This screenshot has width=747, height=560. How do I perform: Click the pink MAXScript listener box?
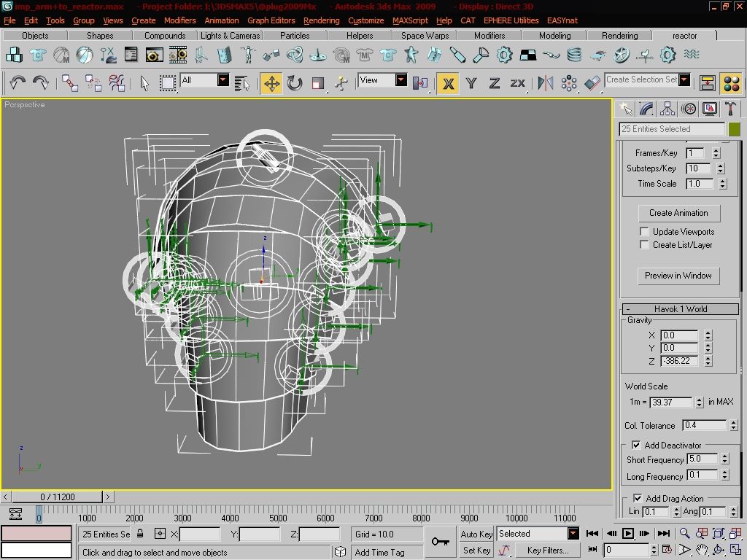coord(36,532)
